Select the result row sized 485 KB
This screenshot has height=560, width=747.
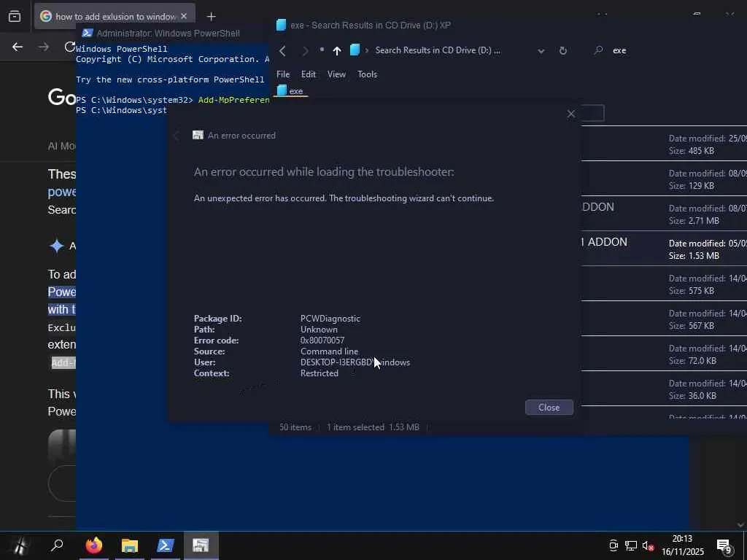click(x=664, y=144)
